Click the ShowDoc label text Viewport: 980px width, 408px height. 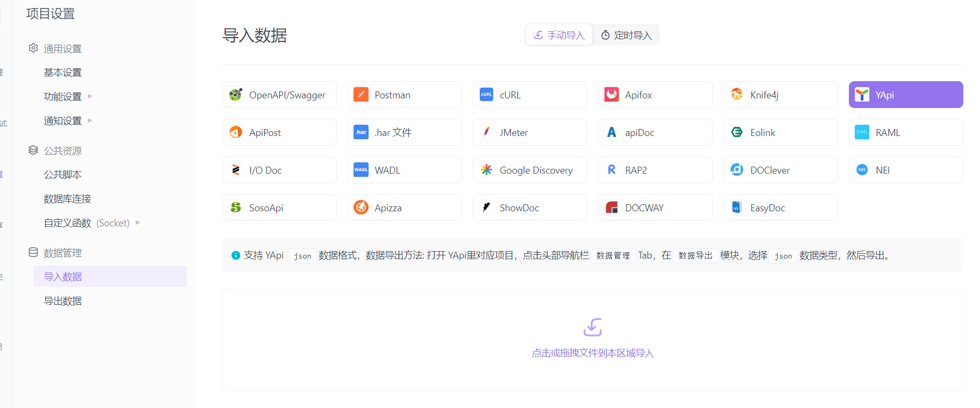point(519,208)
